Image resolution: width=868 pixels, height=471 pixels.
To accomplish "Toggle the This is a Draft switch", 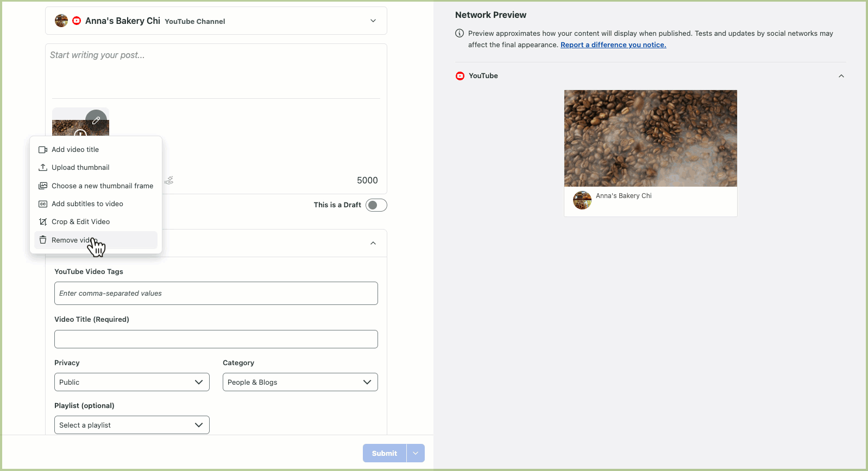I will pos(376,205).
